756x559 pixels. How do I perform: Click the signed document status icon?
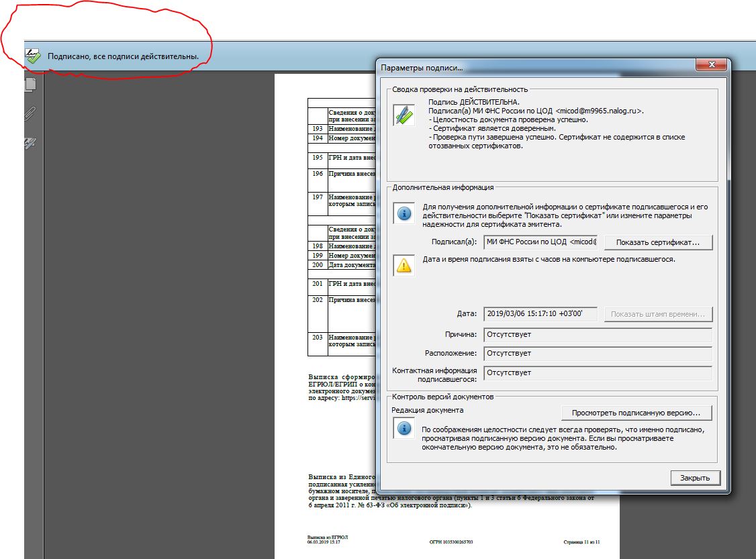[32, 57]
